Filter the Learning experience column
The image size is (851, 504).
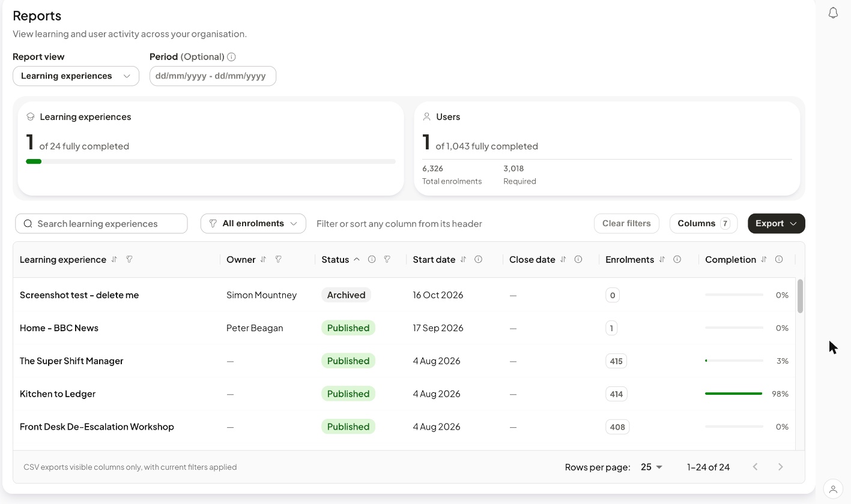pyautogui.click(x=129, y=260)
